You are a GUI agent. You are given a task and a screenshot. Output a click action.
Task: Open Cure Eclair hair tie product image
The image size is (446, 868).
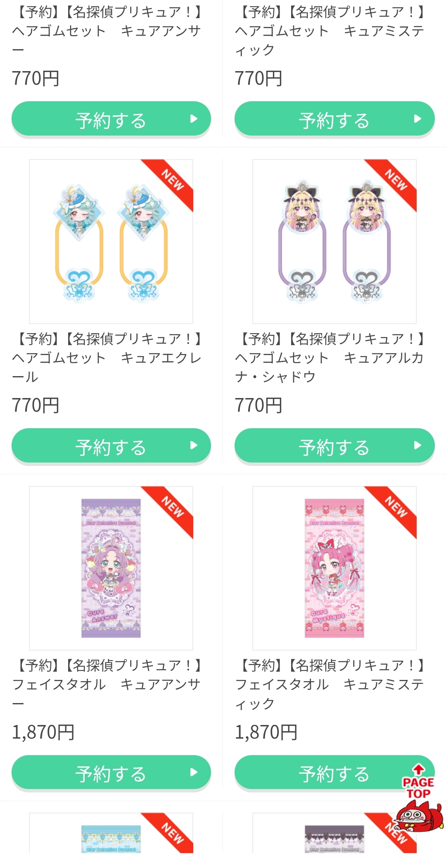pos(111,241)
